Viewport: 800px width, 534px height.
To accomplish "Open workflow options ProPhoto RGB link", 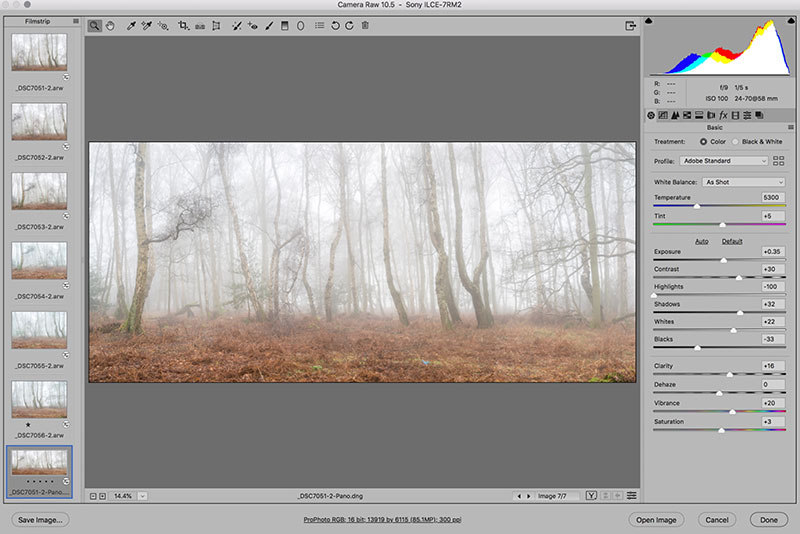I will point(382,520).
